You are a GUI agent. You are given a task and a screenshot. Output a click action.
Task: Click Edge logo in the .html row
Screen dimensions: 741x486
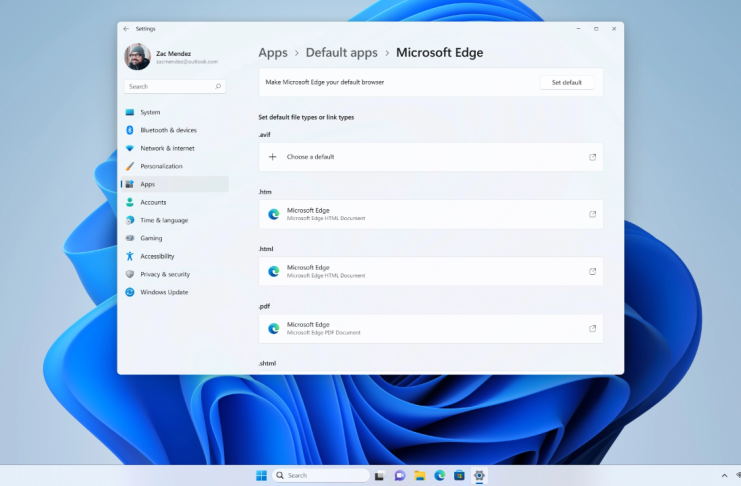[274, 271]
